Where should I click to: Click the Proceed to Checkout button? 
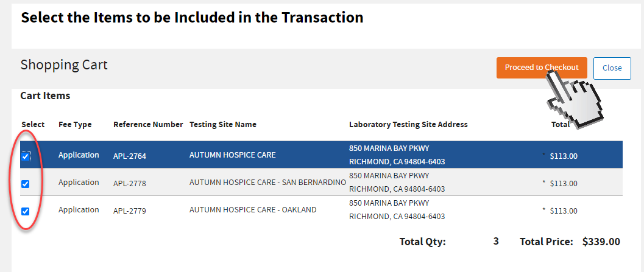click(x=541, y=68)
